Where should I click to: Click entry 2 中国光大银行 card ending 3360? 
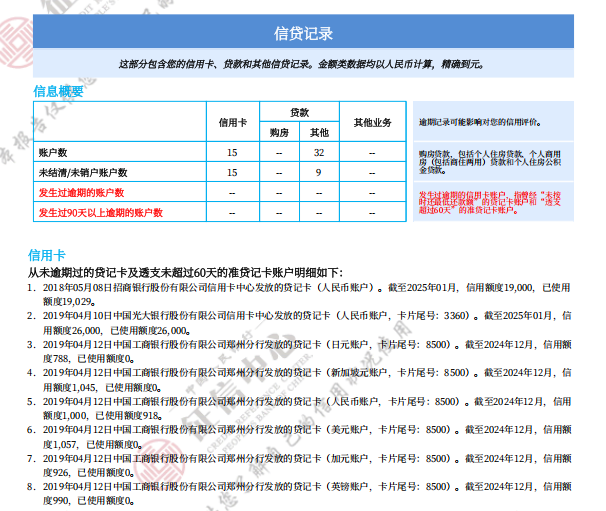[x=300, y=323]
